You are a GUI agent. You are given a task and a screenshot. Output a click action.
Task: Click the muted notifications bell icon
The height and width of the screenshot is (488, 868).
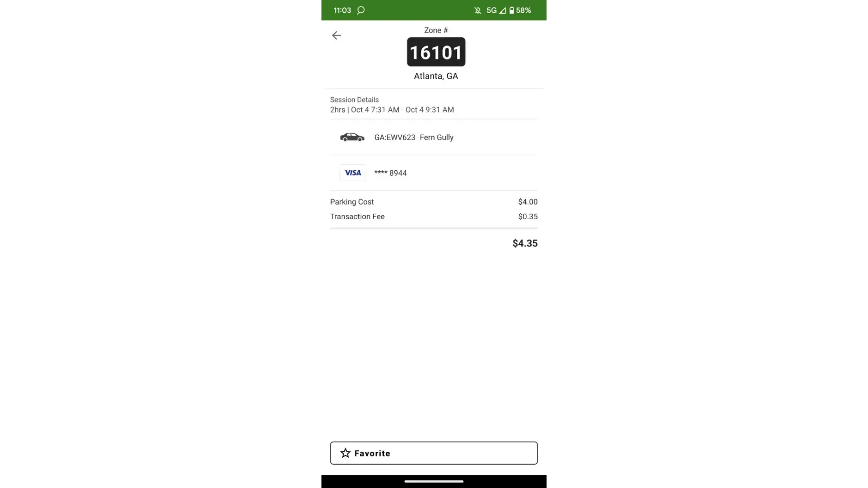(x=477, y=10)
